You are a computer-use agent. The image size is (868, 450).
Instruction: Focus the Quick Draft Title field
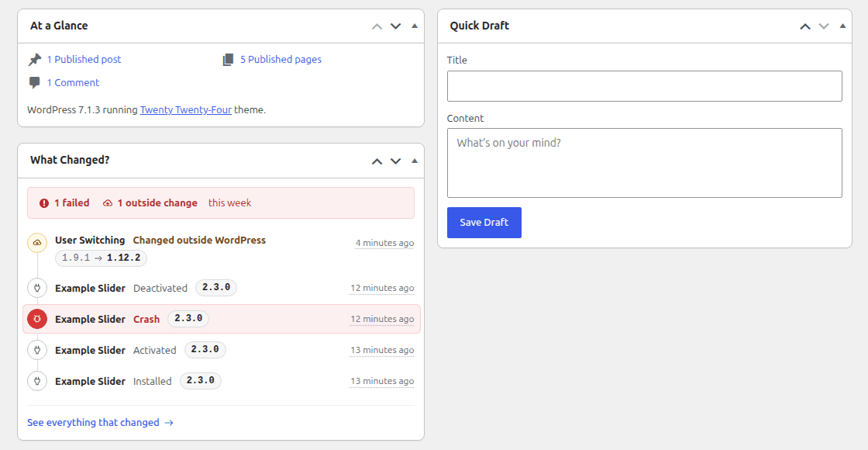coord(644,86)
